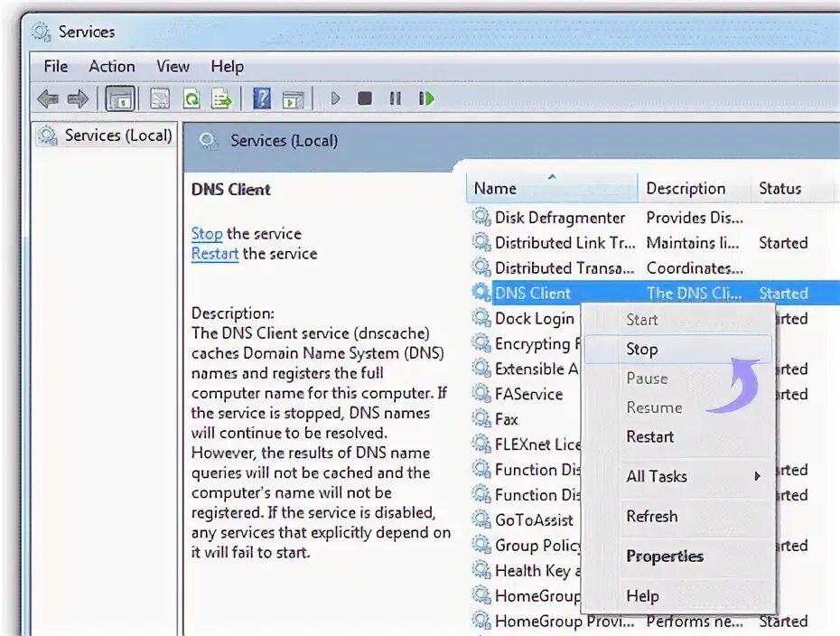The height and width of the screenshot is (636, 840).
Task: Click the gear icon beside FLEXnet Lice
Action: (481, 444)
